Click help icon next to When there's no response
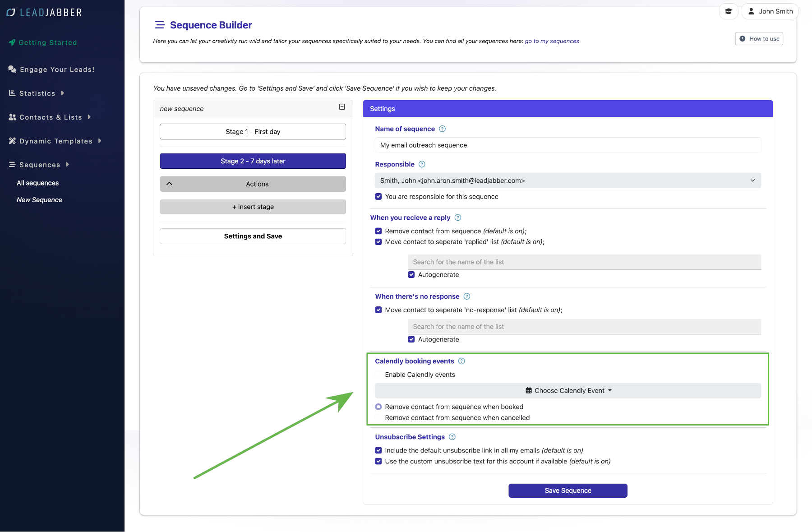 tap(467, 296)
